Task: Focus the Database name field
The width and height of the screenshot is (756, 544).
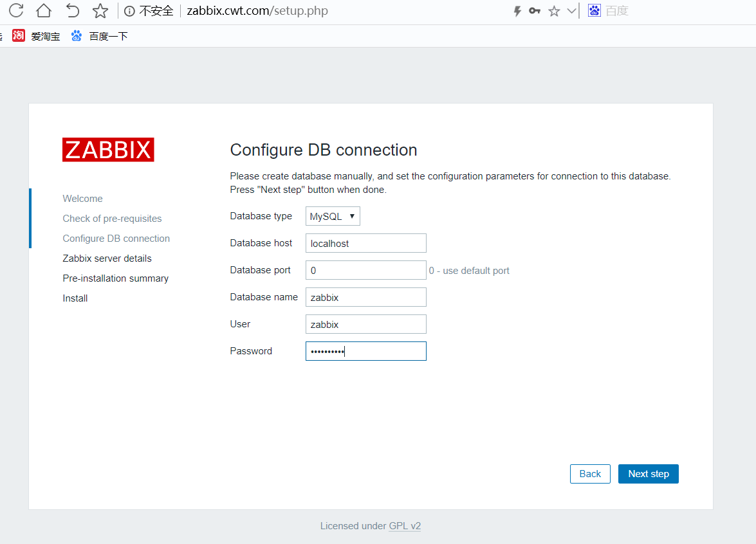Action: (x=366, y=297)
